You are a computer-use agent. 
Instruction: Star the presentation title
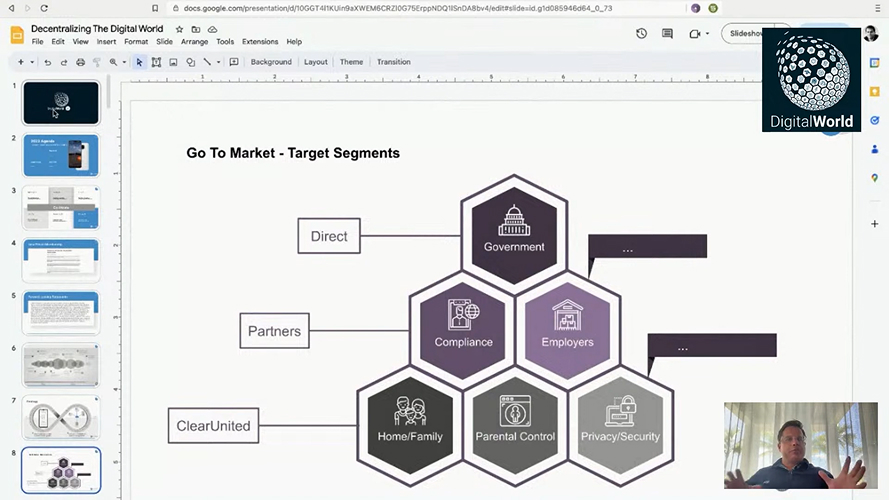click(x=179, y=29)
